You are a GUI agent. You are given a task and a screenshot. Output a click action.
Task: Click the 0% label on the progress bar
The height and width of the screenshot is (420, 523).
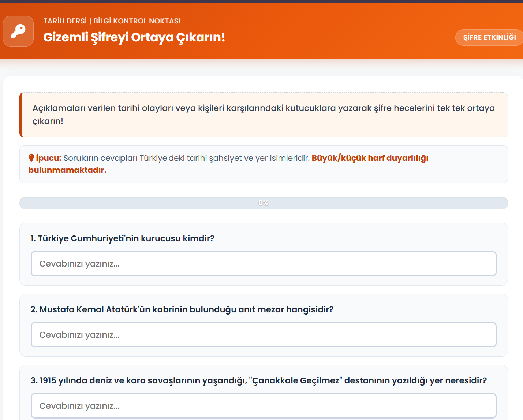coord(264,203)
